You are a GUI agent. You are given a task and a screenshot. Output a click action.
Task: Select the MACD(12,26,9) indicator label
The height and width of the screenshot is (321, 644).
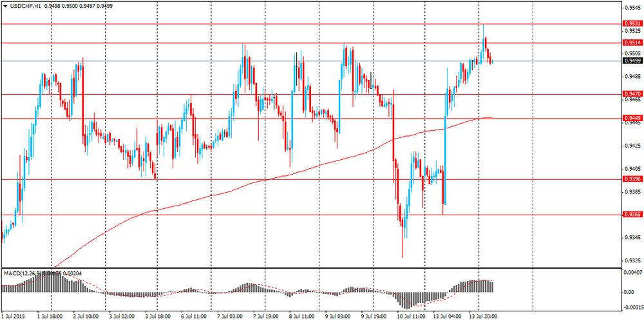[23, 273]
